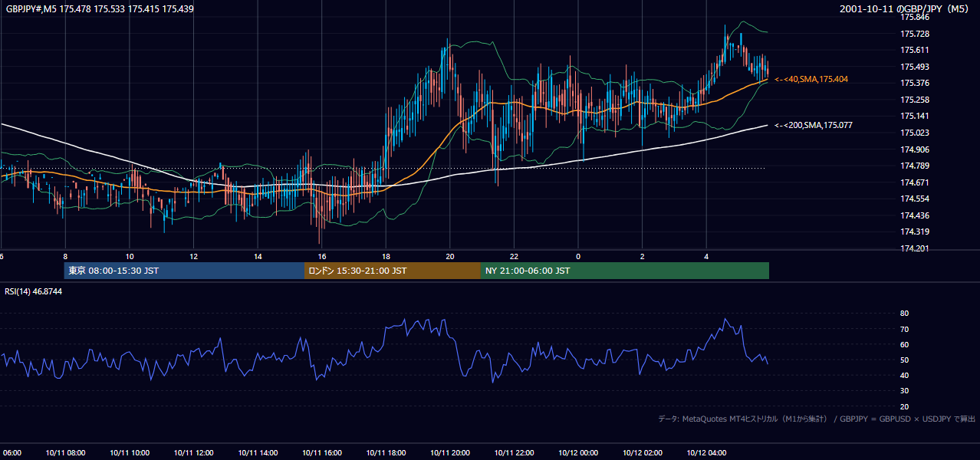This screenshot has height=460, width=980.
Task: Click the 10/11 16:00 bottom time label
Action: pos(322,452)
